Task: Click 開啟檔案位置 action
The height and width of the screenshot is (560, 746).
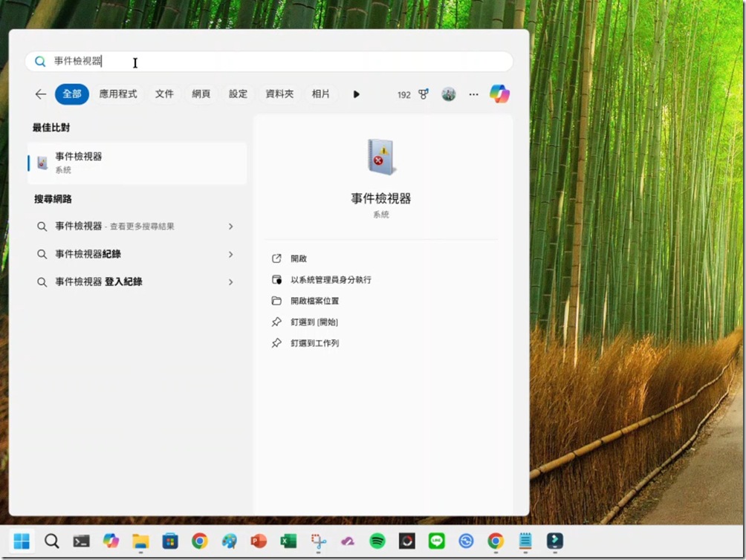Action: 314,301
